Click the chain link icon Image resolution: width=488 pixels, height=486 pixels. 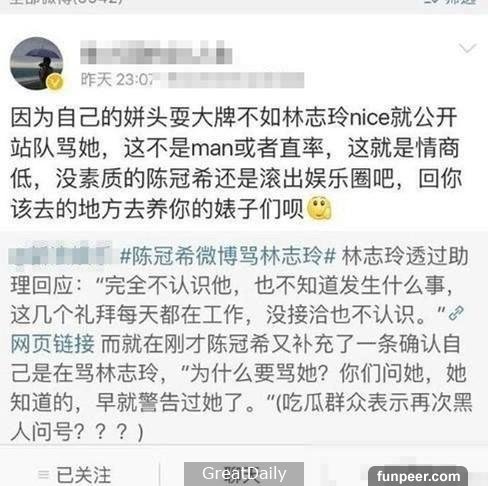(456, 313)
